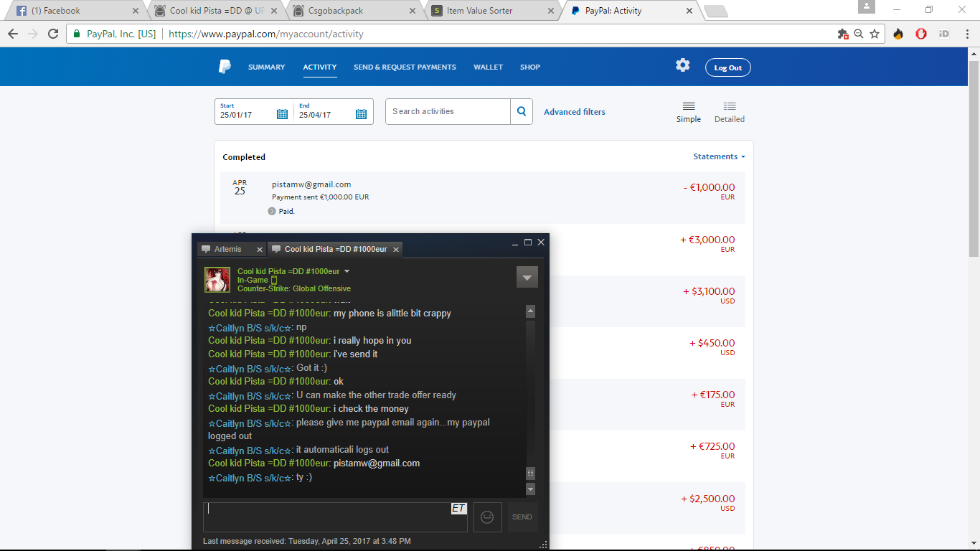Go back in the browser
Image resolution: width=980 pixels, height=551 pixels.
(x=13, y=34)
